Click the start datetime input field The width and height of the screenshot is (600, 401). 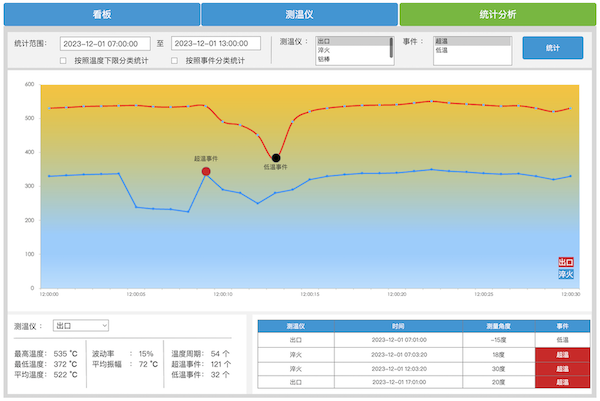click(x=103, y=44)
